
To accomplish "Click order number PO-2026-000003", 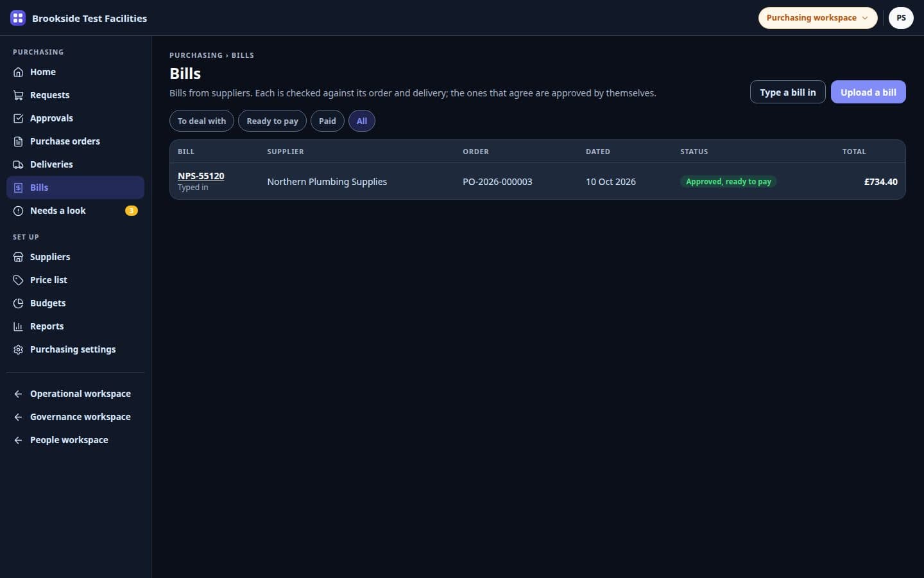I will click(x=497, y=182).
